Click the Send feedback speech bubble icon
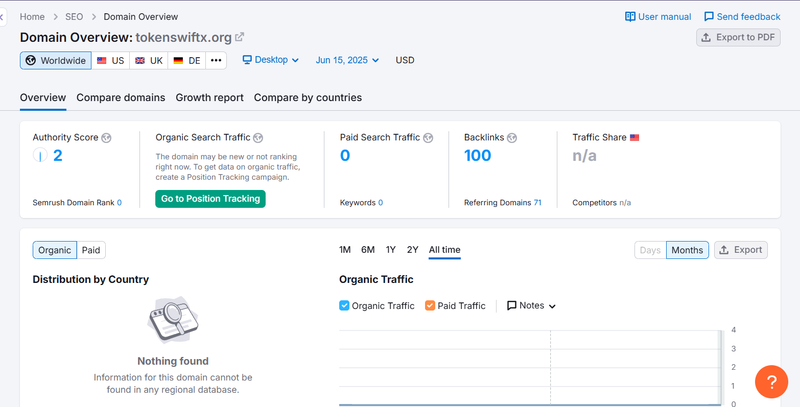 (709, 17)
